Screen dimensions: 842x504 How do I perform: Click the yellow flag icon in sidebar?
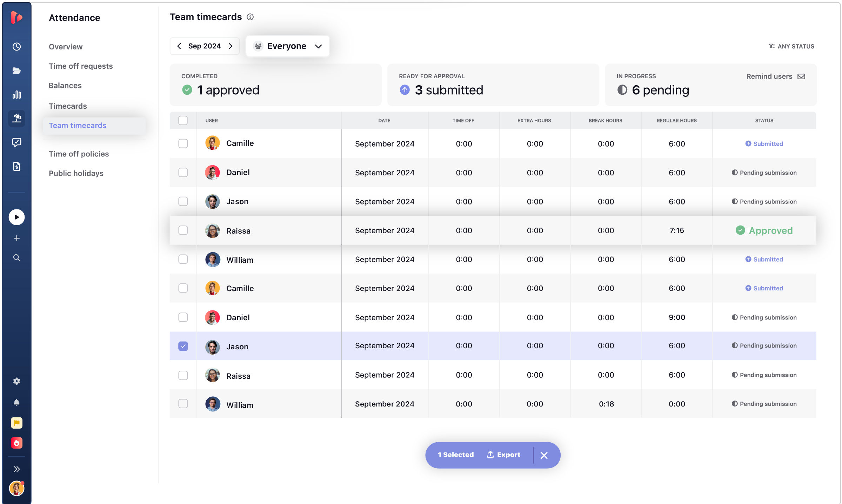[16, 423]
